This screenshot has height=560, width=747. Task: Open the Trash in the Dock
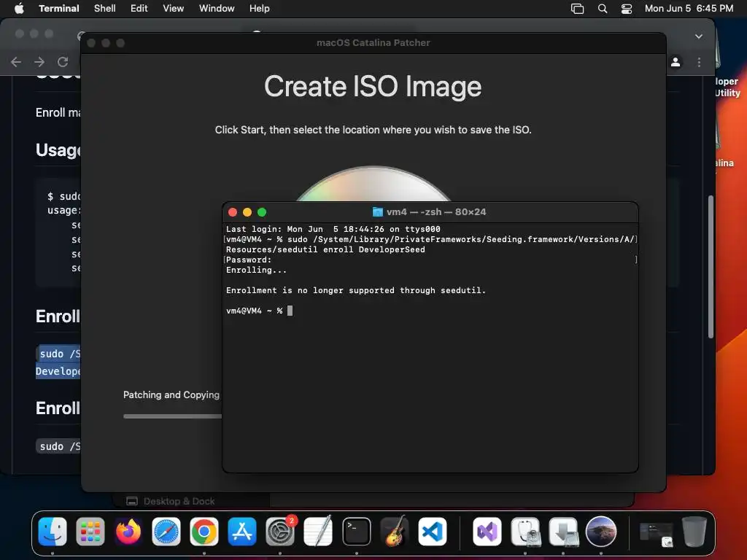(x=694, y=532)
